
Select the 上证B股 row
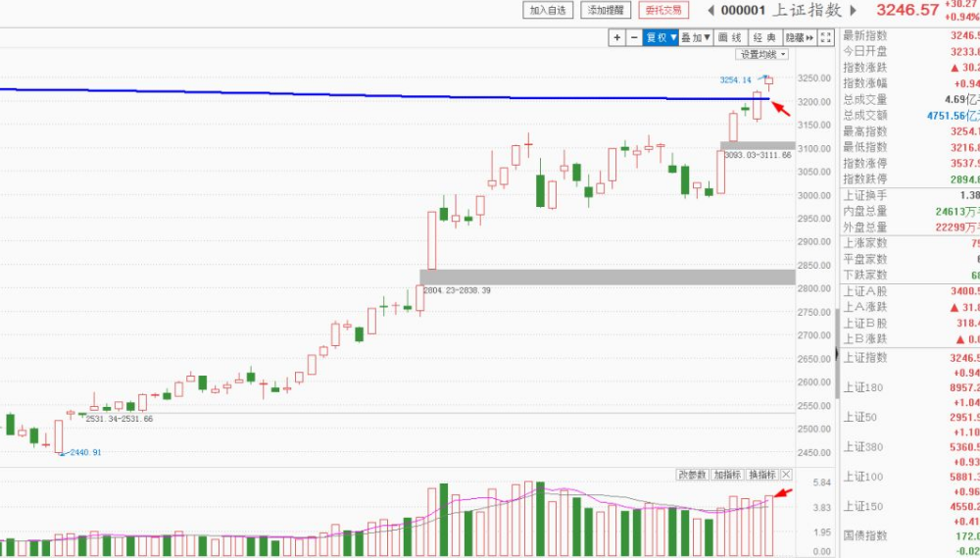pyautogui.click(x=910, y=324)
